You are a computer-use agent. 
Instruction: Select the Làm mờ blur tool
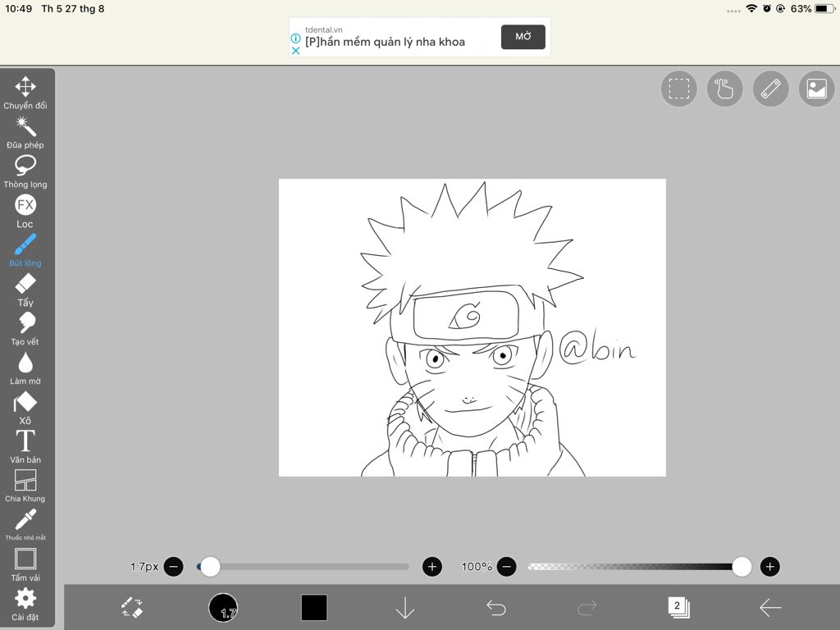point(25,368)
